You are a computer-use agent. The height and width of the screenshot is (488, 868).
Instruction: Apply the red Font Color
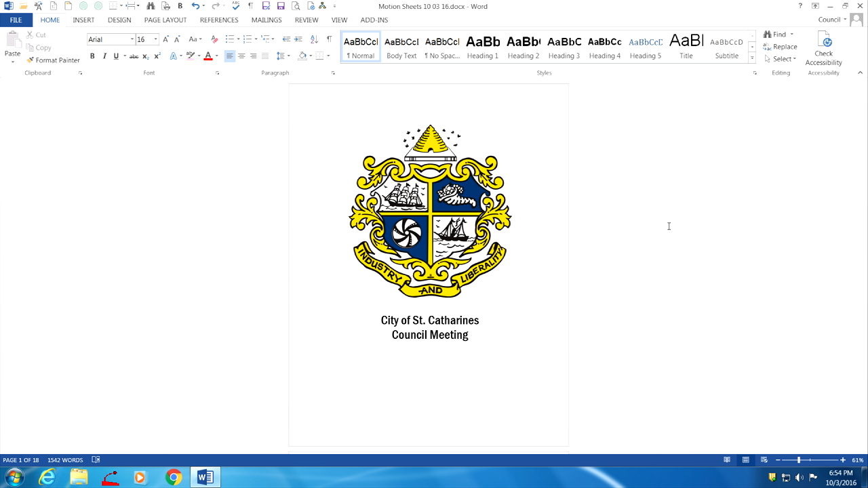pos(208,56)
